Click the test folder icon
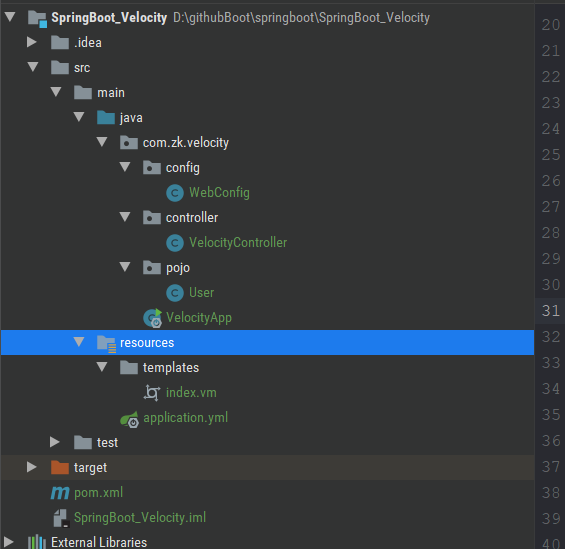Image resolution: width=565 pixels, height=549 pixels. pos(83,442)
